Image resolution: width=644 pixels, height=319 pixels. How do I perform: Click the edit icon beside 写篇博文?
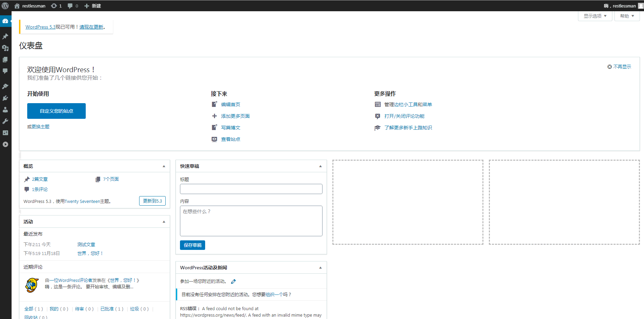click(x=214, y=127)
